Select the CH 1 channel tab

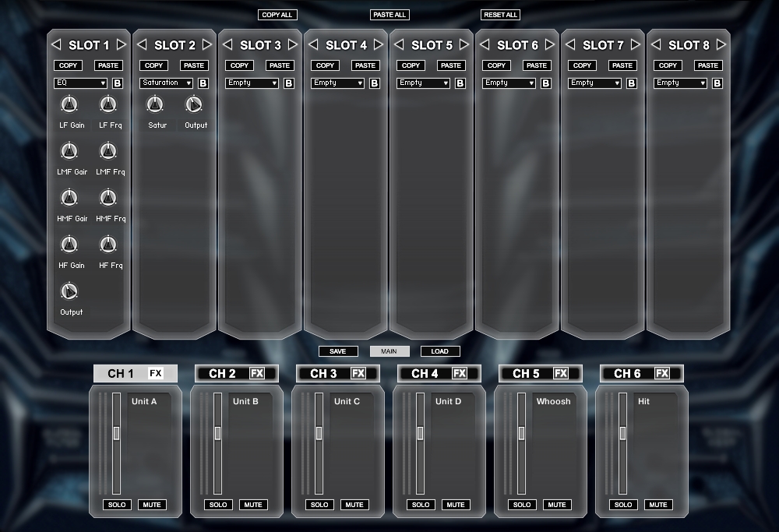point(121,374)
